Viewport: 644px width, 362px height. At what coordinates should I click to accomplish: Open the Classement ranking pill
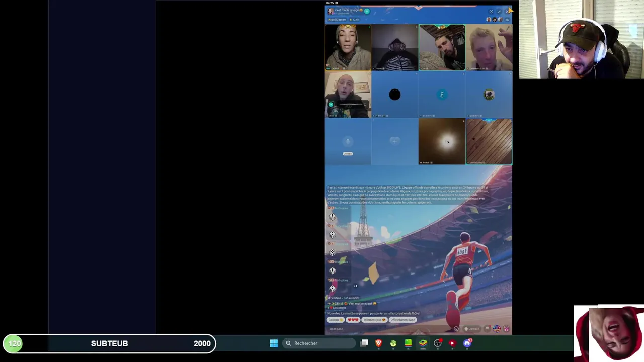(337, 20)
